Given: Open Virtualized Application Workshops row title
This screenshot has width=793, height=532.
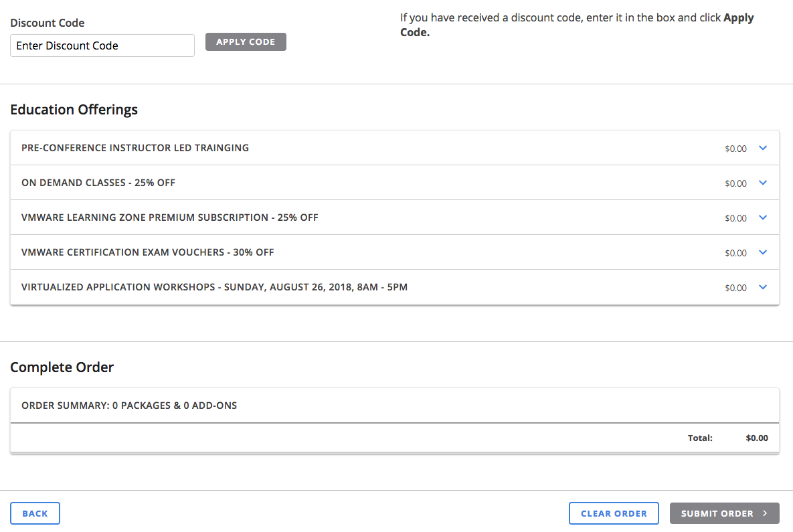Looking at the screenshot, I should [214, 287].
